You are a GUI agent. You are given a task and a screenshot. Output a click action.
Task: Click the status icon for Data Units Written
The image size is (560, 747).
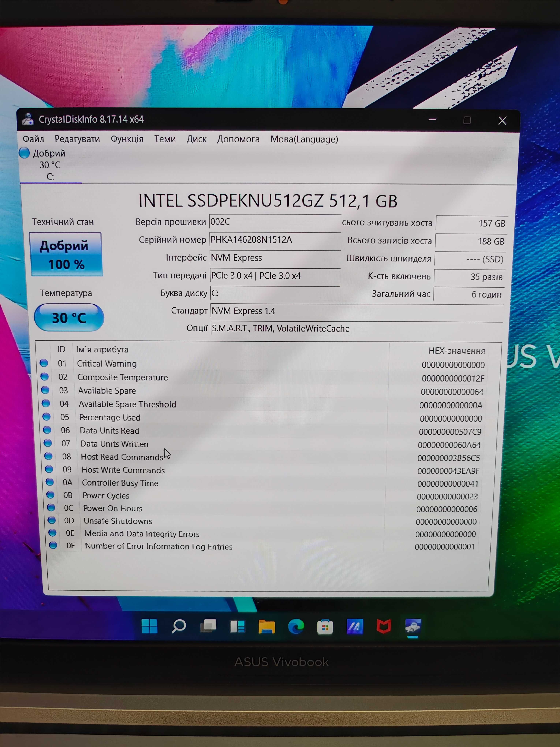(x=48, y=443)
